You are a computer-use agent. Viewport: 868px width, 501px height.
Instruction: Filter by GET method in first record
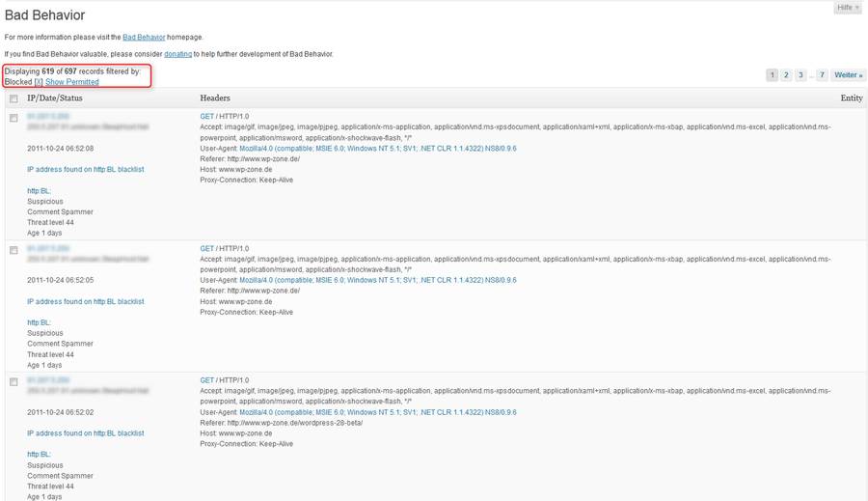[x=207, y=117]
